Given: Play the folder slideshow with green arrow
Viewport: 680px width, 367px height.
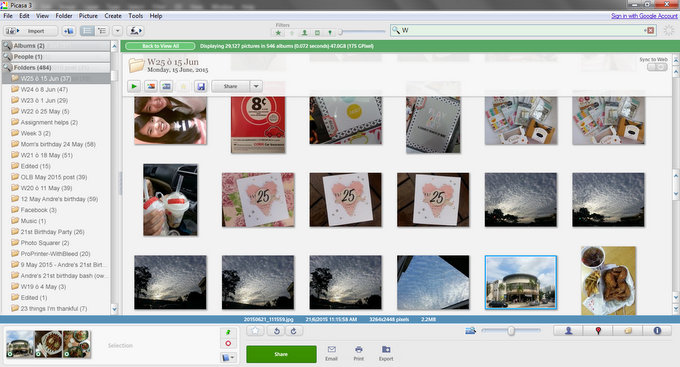Looking at the screenshot, I should pyautogui.click(x=134, y=86).
